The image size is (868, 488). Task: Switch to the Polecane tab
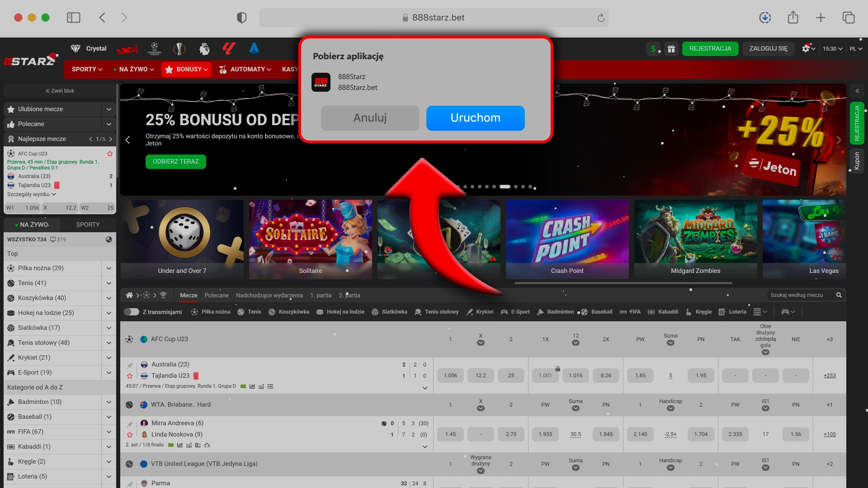tap(217, 295)
